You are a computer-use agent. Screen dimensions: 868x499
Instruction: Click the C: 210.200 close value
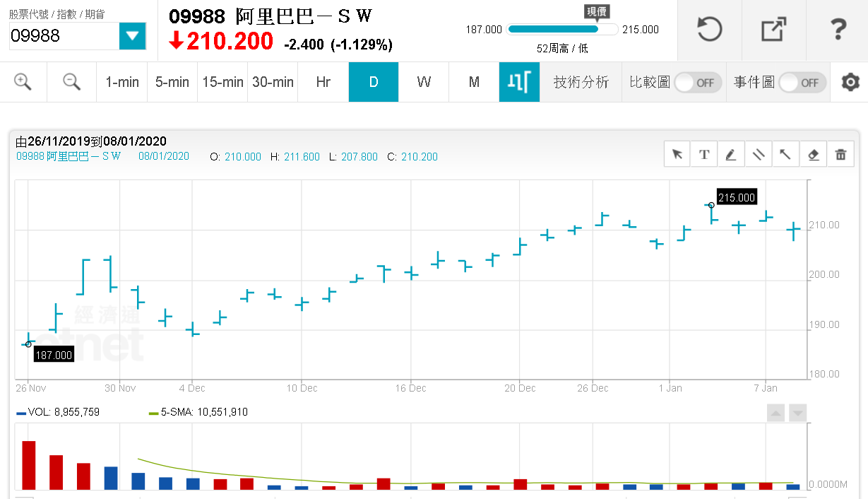(x=412, y=157)
